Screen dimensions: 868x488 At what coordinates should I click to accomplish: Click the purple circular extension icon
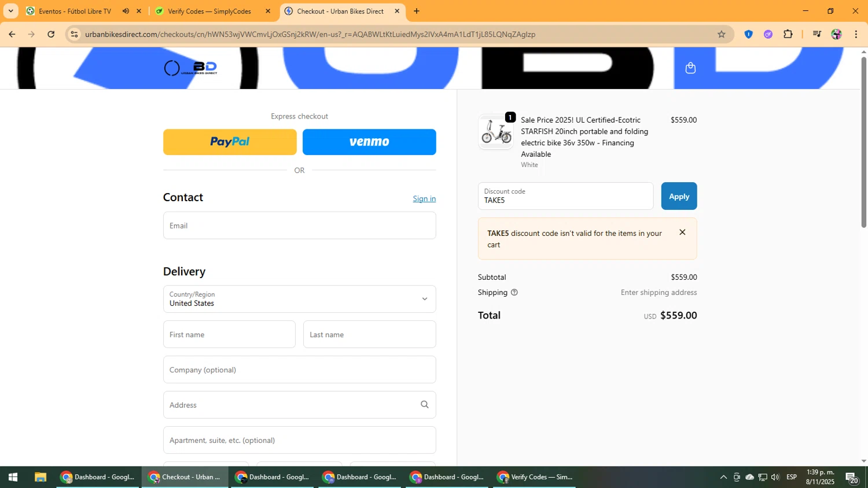click(x=768, y=34)
